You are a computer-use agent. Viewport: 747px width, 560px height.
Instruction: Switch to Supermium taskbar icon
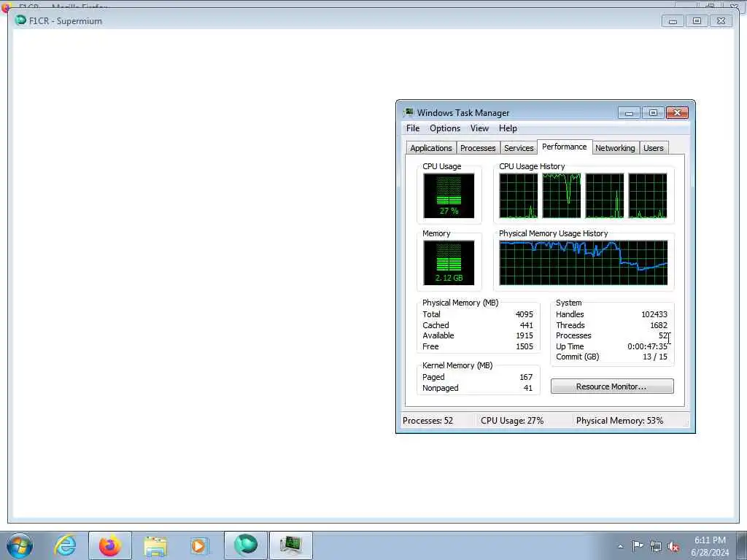(246, 545)
